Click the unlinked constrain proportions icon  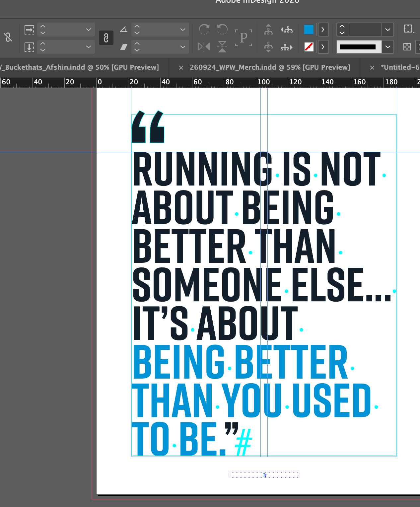click(8, 37)
